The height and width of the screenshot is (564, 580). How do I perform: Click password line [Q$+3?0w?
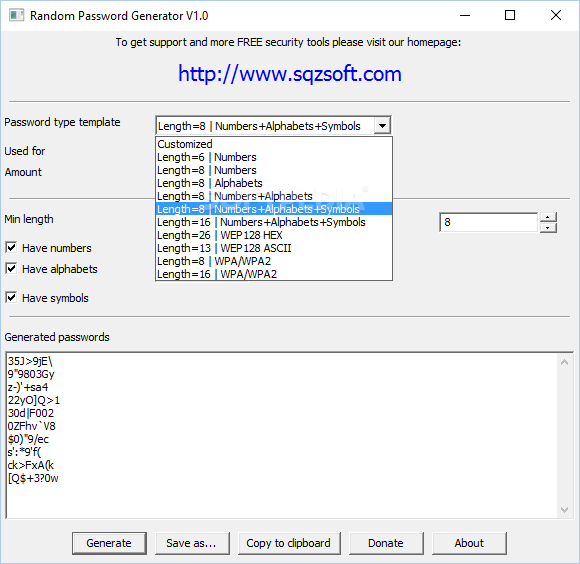pos(33,478)
